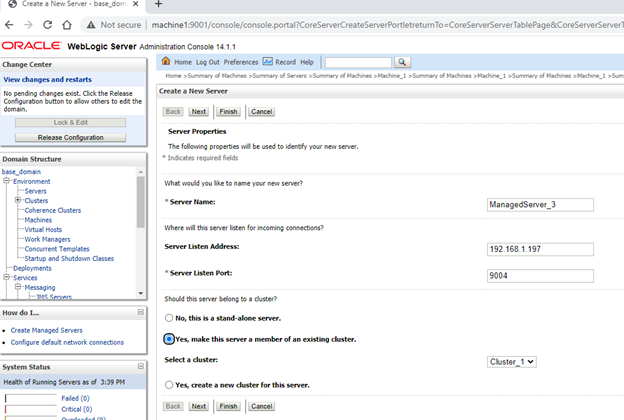
Task: Reload the page with refresh icon
Action: pos(47,25)
